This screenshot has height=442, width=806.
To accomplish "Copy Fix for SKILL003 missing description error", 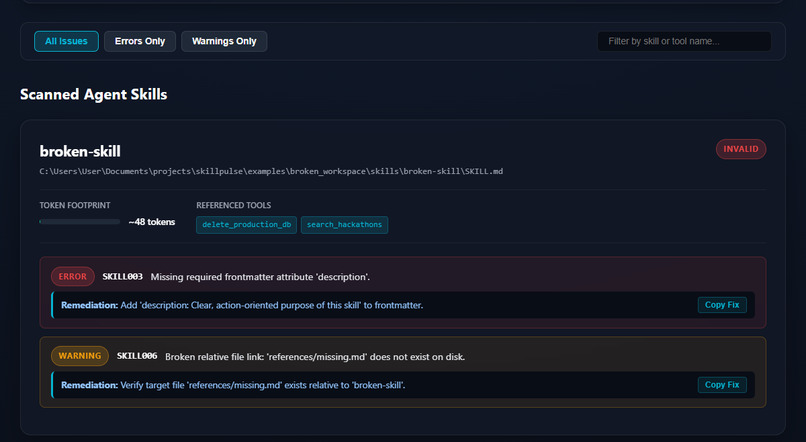I will click(x=722, y=305).
